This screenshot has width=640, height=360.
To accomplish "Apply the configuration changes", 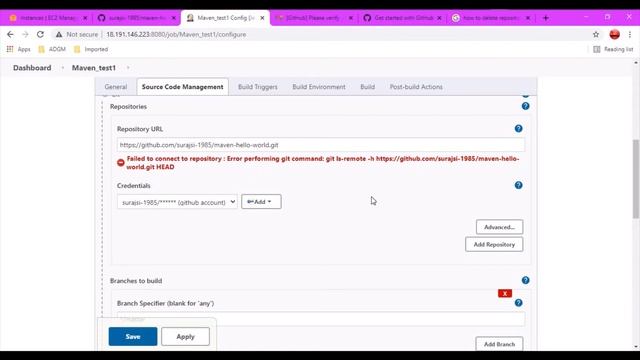I will point(185,336).
